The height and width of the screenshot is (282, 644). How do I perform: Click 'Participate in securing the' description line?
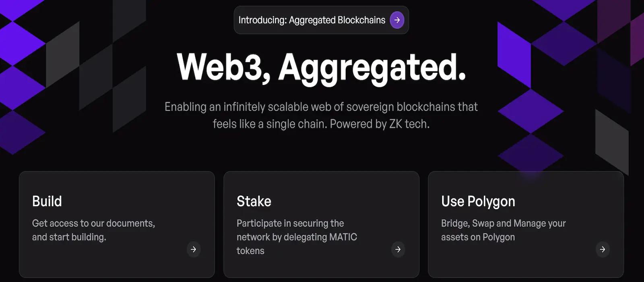pos(290,223)
